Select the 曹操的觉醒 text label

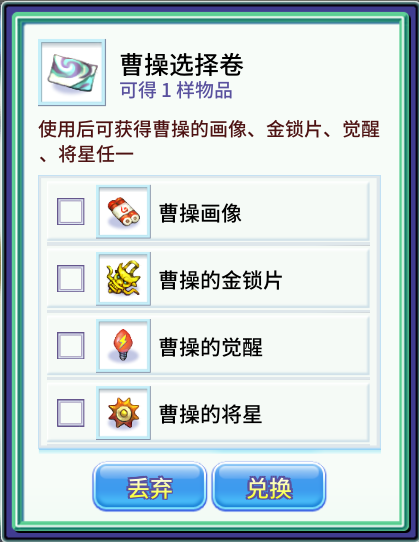tap(211, 347)
